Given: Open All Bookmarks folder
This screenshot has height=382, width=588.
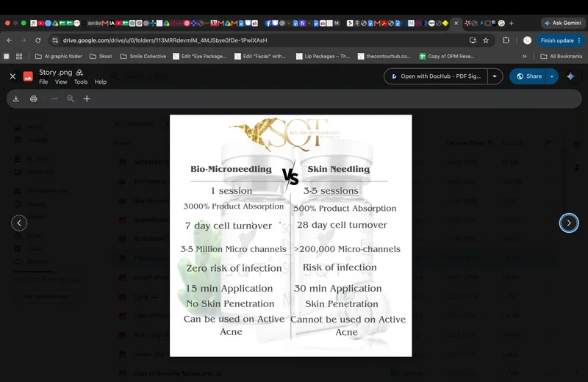Looking at the screenshot, I should point(562,57).
